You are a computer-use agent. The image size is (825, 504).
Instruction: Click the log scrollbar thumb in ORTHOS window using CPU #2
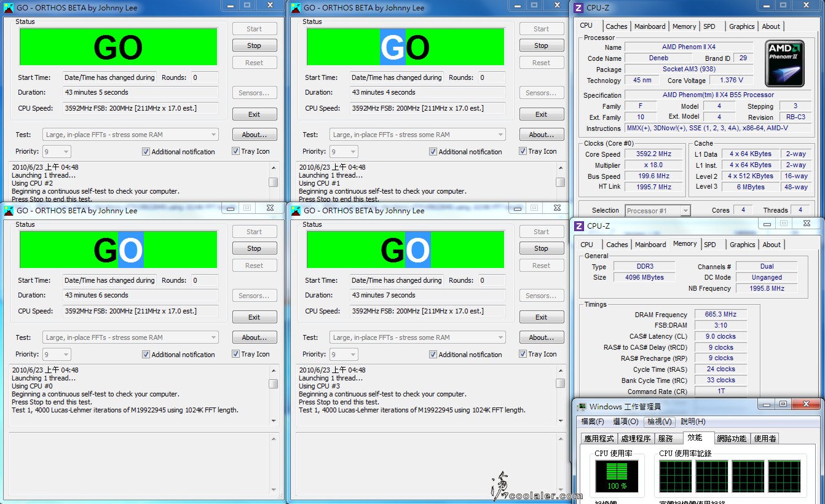273,182
